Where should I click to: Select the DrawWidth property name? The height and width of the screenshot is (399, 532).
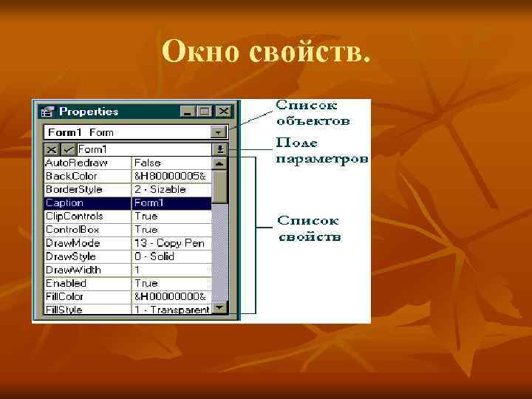click(x=87, y=270)
